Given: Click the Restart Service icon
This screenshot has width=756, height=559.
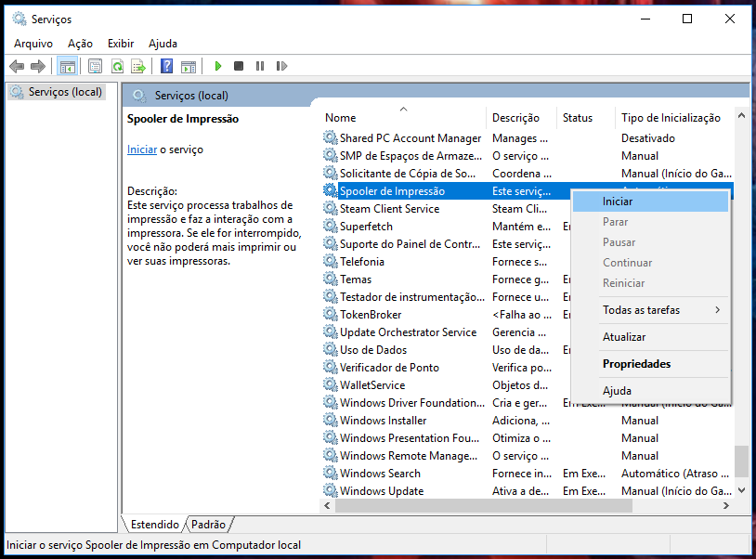Looking at the screenshot, I should coord(281,66).
